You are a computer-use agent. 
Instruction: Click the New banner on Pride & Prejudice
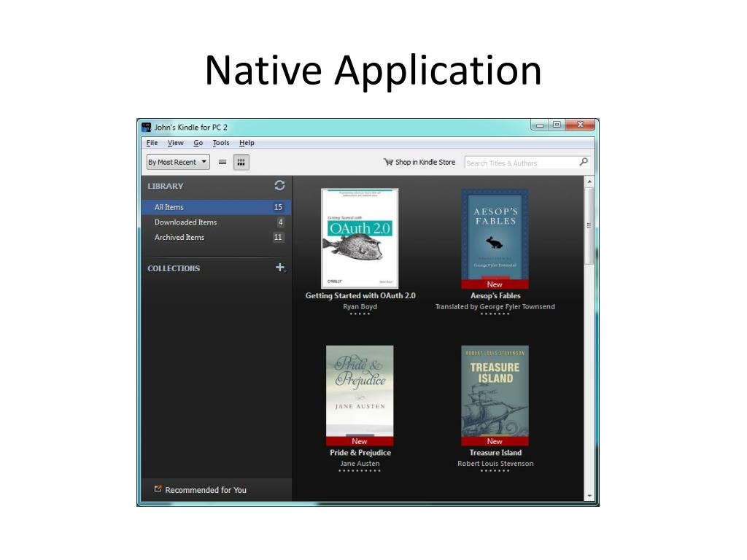360,441
